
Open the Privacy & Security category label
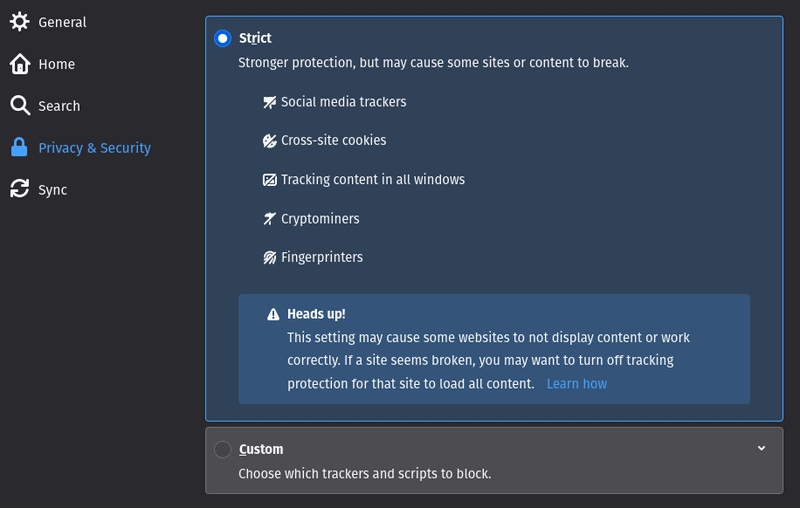click(x=94, y=148)
